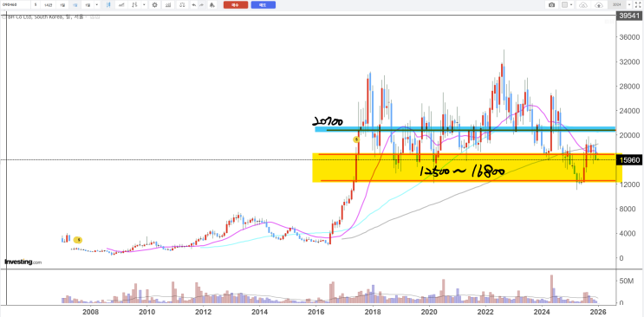Click the 2014 time axis label
Image resolution: width=644 pixels, height=317 pixels.
259,311
